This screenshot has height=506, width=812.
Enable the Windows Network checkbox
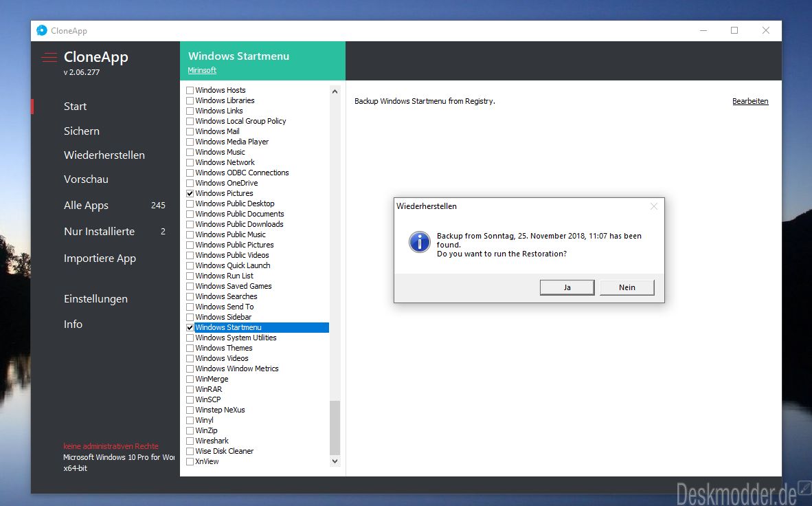pos(190,162)
